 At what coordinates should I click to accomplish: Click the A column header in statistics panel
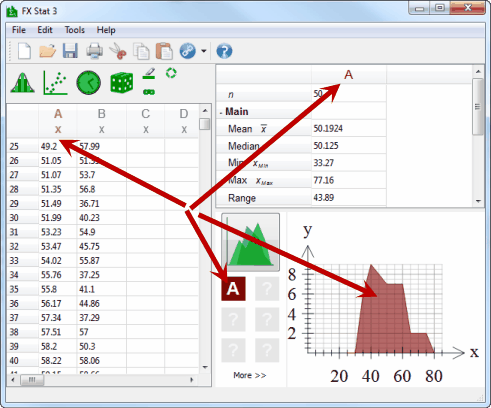click(349, 75)
